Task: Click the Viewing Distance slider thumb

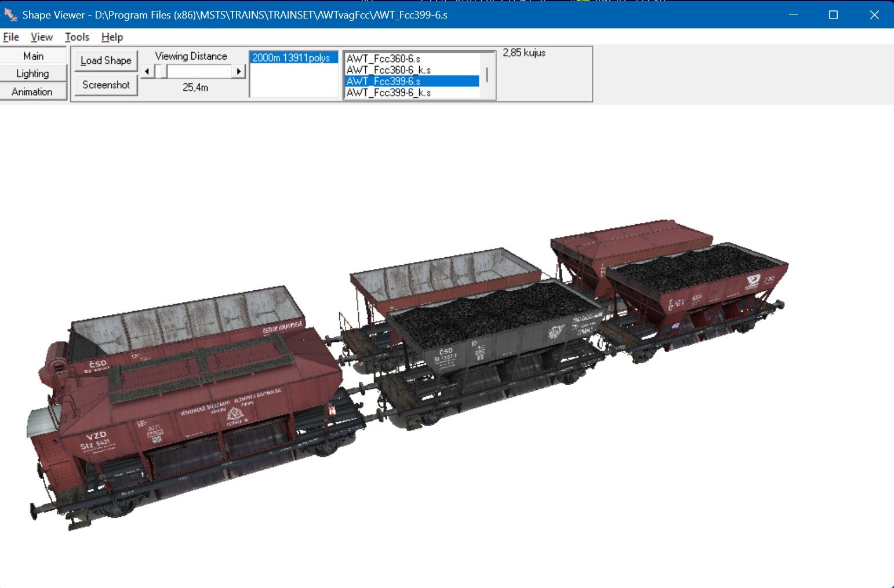Action: point(162,71)
